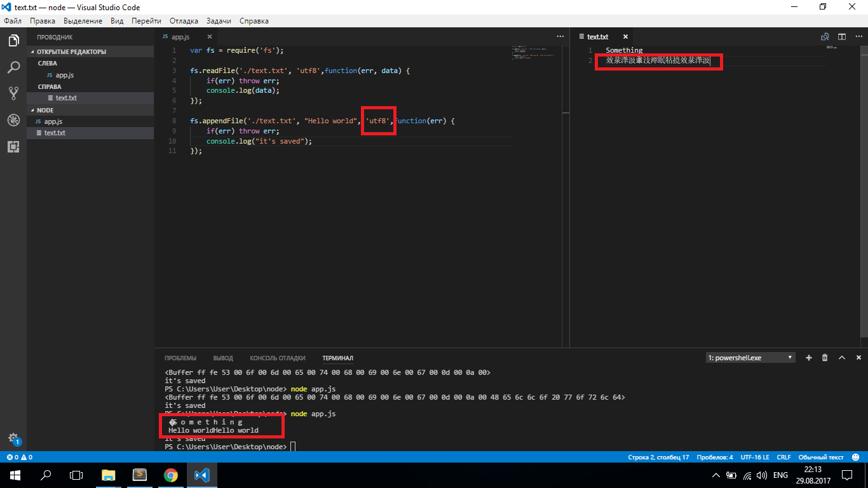Collapse the ОТКРЫТЫЕ РЕДАКТОРЫ section

pyautogui.click(x=90, y=51)
